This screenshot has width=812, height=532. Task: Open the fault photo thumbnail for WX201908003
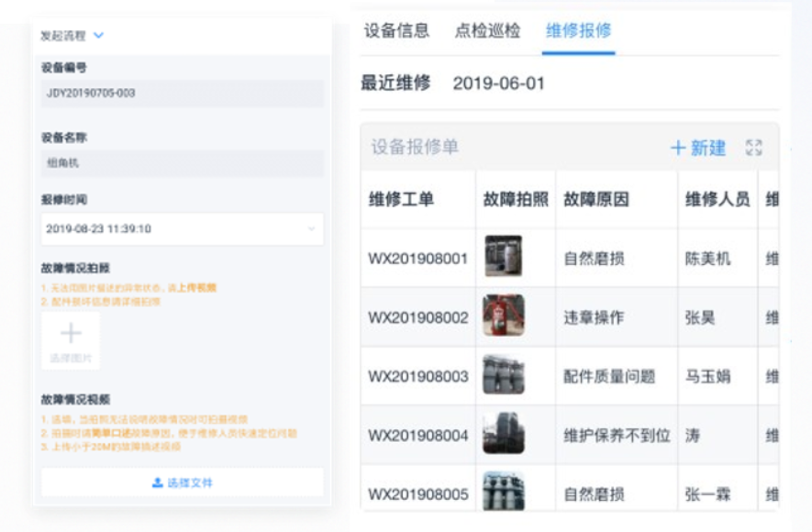point(504,374)
